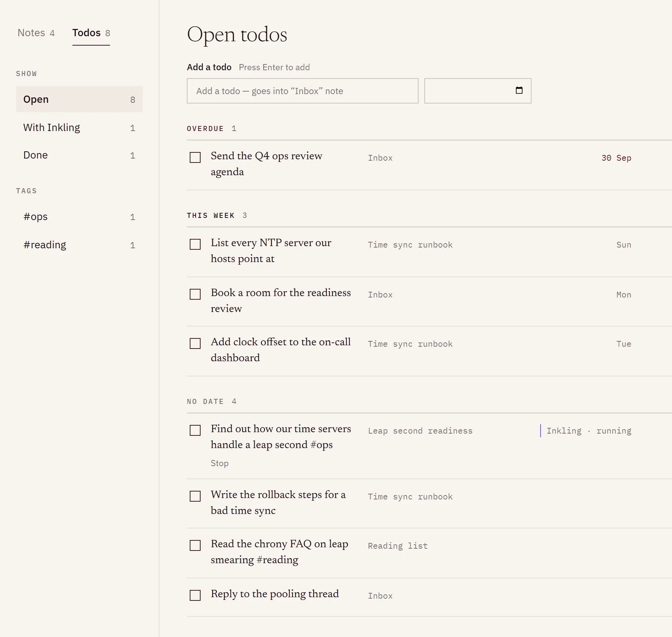Open 'Leap second readiness' note link
The height and width of the screenshot is (637, 672).
(420, 431)
